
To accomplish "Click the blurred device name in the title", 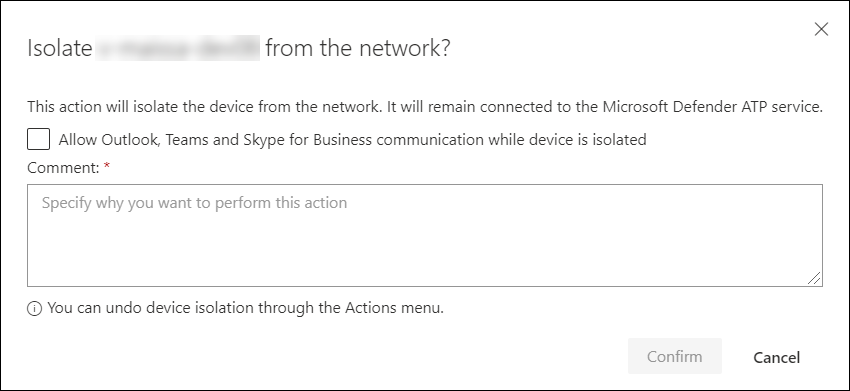I will pyautogui.click(x=178, y=48).
